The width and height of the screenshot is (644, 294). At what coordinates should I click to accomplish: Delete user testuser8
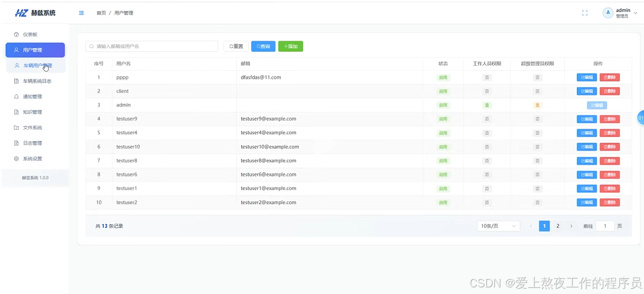(609, 161)
